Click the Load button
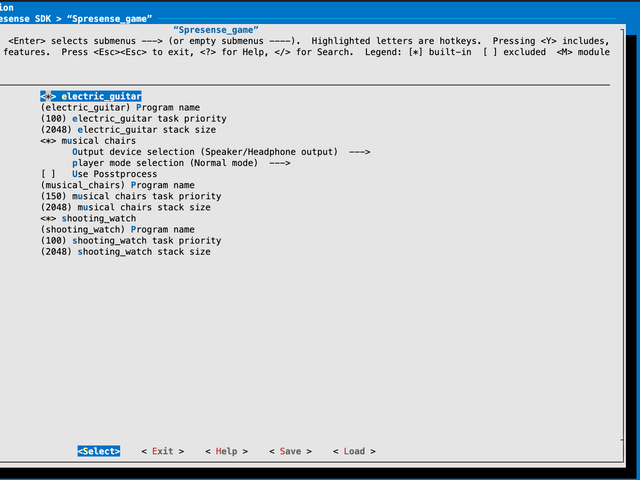The height and width of the screenshot is (480, 640). [354, 451]
